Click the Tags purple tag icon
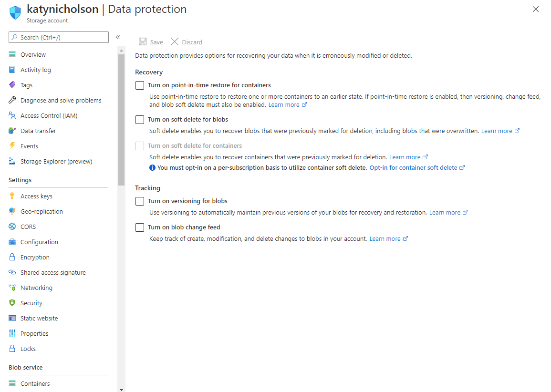Screen dimensions: 551x392 pyautogui.click(x=12, y=85)
